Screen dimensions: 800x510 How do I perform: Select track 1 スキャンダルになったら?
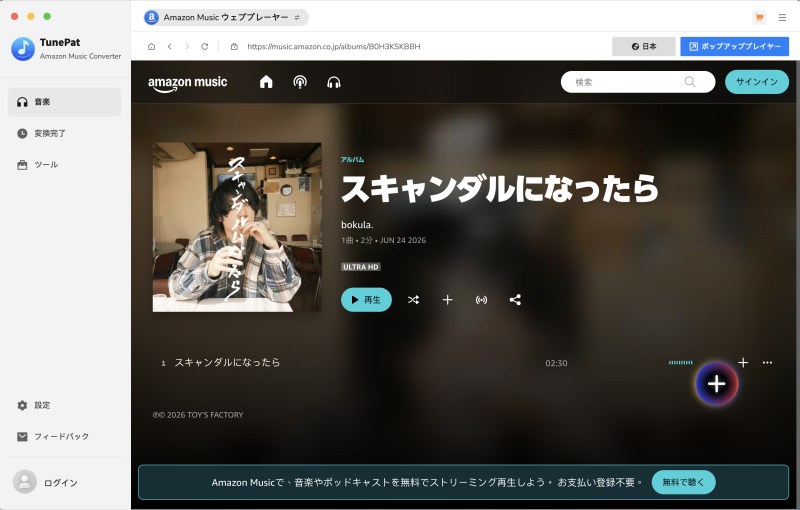[x=227, y=363]
